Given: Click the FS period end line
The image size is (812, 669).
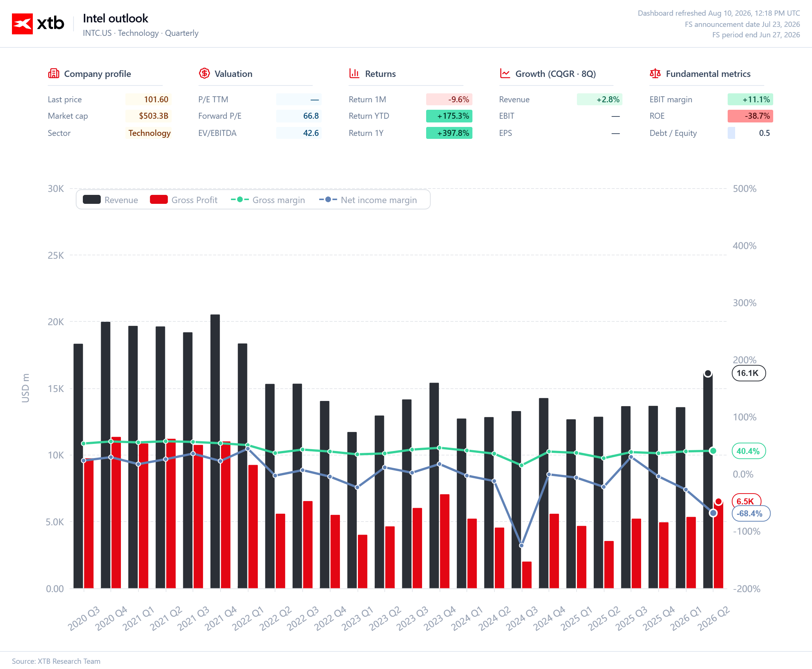Looking at the screenshot, I should point(756,35).
